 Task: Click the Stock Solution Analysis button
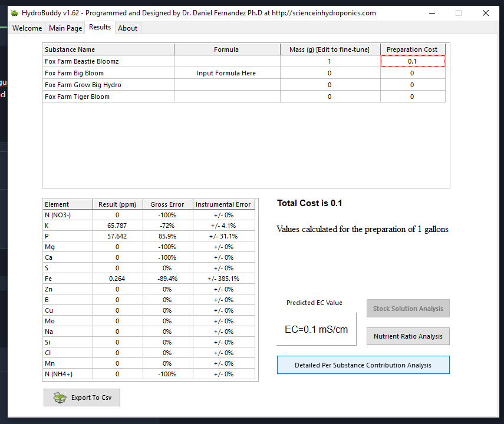[408, 309]
